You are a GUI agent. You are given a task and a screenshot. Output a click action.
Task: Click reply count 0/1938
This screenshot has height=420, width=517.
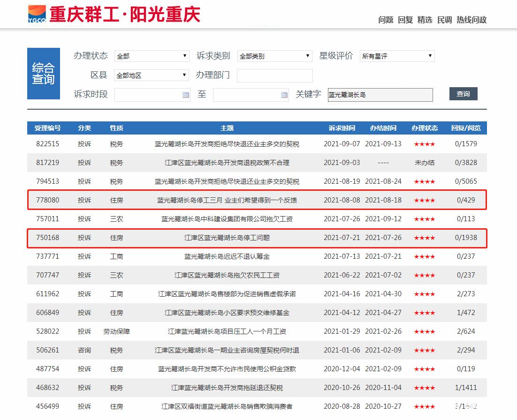pos(466,238)
